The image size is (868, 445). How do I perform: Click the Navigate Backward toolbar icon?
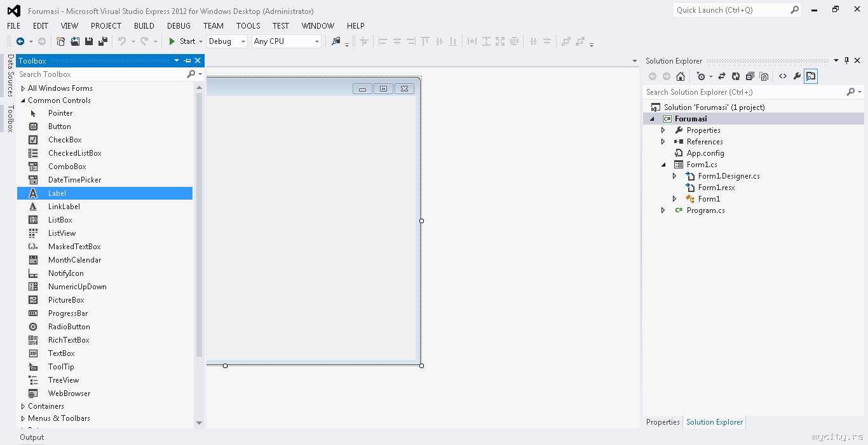coord(20,41)
